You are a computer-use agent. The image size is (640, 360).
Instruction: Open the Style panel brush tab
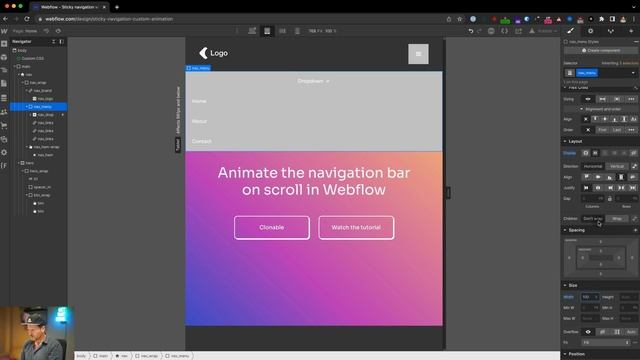click(570, 31)
